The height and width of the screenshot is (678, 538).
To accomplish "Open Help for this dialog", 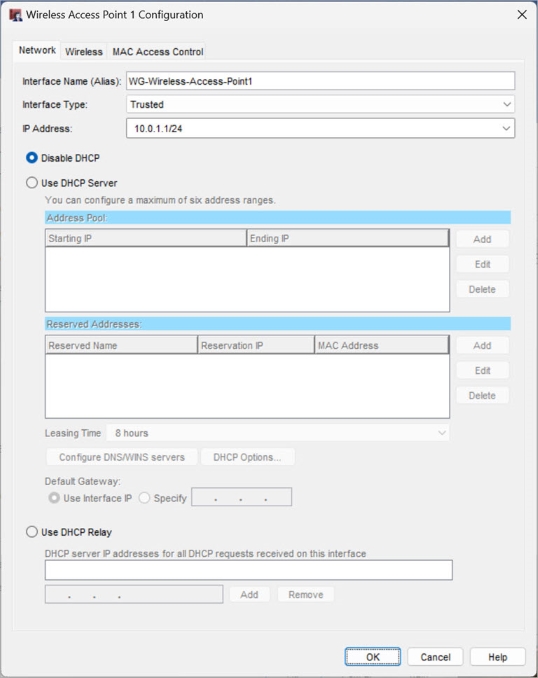I will (x=498, y=657).
